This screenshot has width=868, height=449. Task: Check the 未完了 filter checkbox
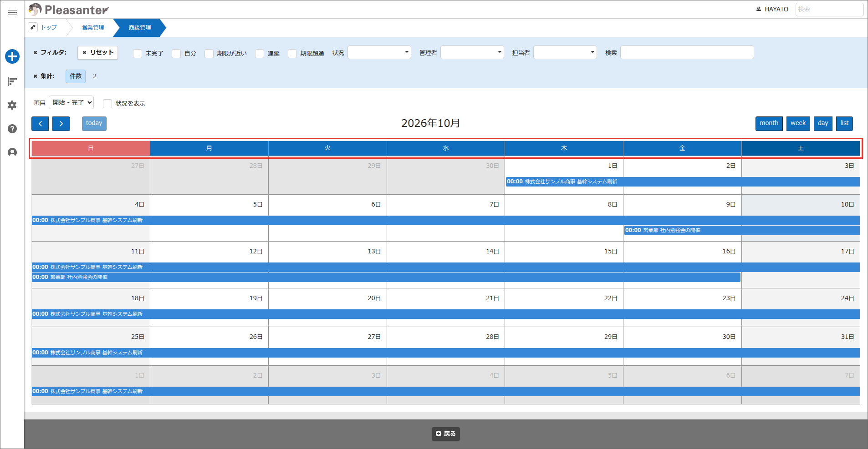[138, 54]
